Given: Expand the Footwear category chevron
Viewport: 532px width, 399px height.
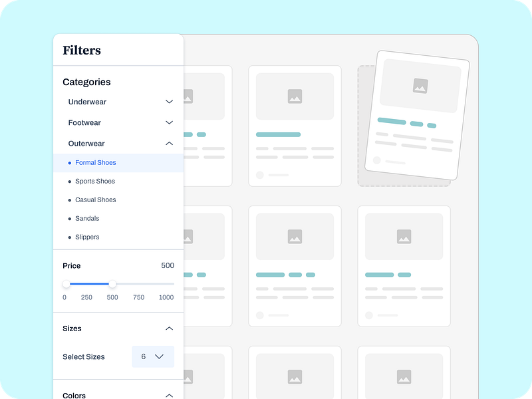Looking at the screenshot, I should [x=169, y=122].
